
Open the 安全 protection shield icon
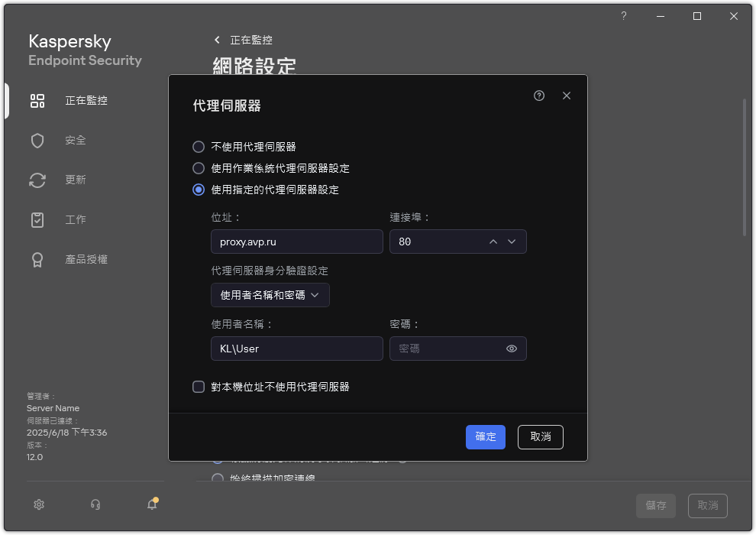[x=37, y=140]
